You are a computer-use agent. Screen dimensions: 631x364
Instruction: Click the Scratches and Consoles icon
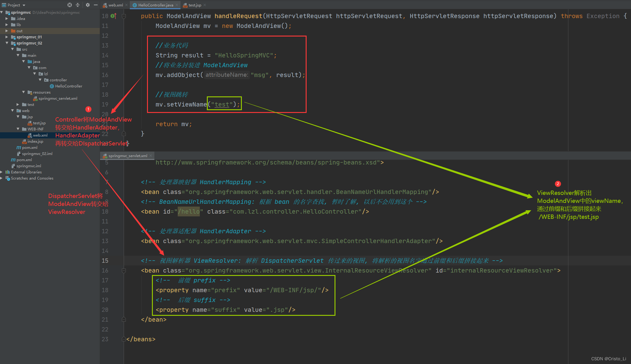click(x=8, y=178)
